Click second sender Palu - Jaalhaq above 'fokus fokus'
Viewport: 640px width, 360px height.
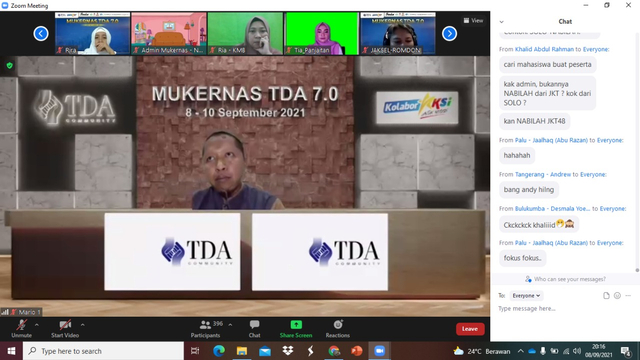point(551,243)
